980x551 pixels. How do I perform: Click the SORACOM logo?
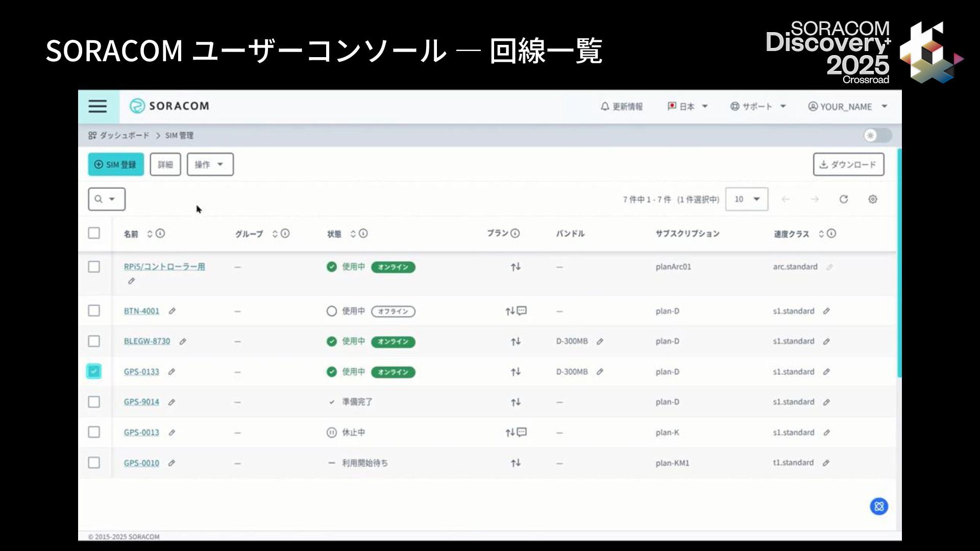pyautogui.click(x=169, y=106)
